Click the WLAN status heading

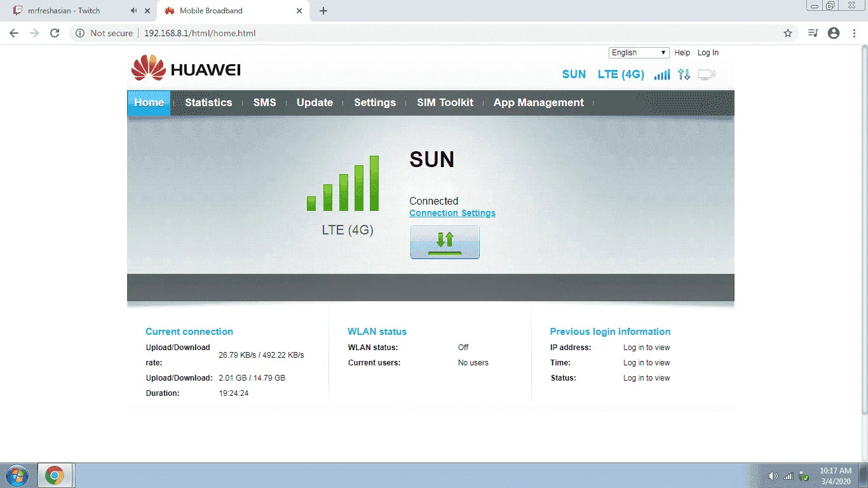377,332
